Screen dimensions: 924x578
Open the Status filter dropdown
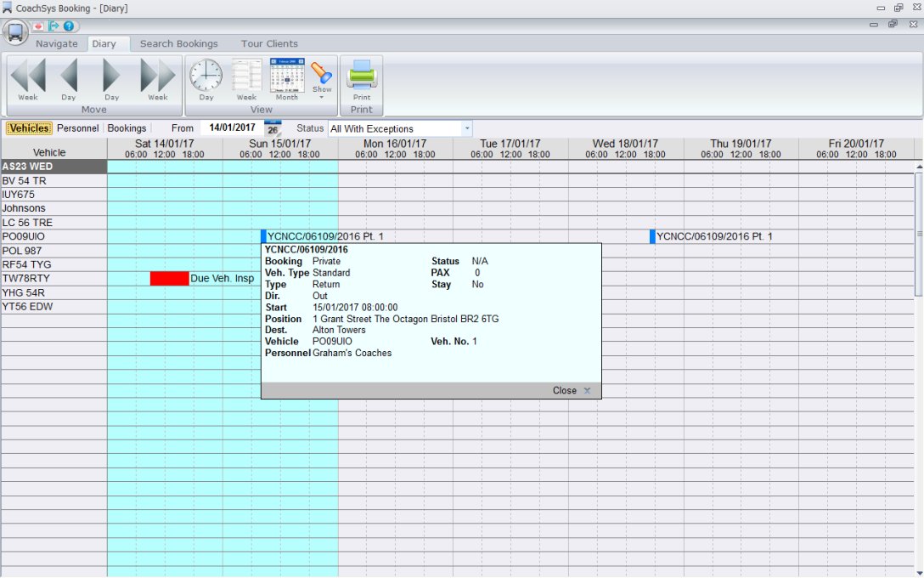[467, 128]
